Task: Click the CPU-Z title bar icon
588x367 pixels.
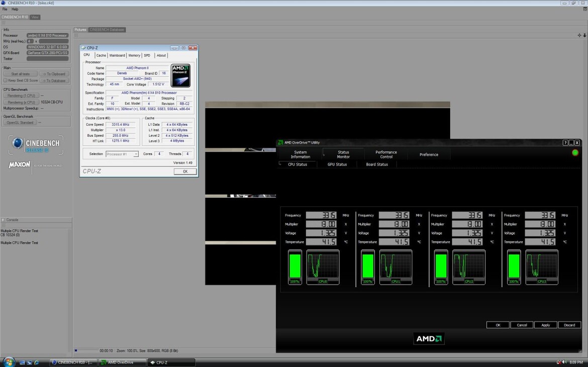Action: [83, 48]
